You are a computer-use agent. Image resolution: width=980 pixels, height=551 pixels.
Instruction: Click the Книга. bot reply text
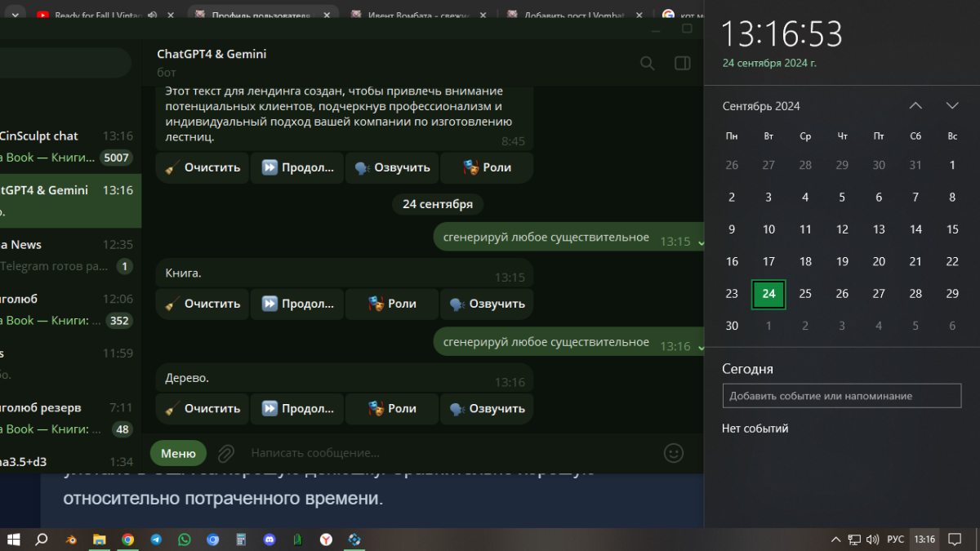pos(183,273)
